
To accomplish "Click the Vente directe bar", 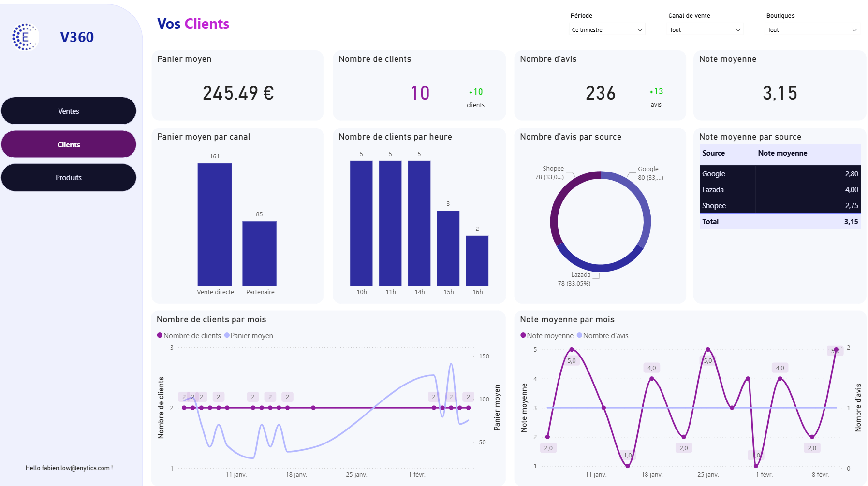I will tap(214, 225).
